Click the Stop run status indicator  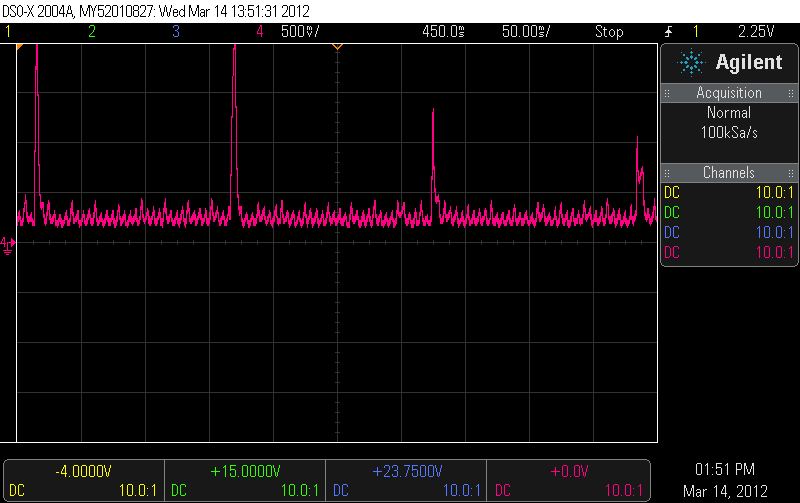[x=609, y=32]
